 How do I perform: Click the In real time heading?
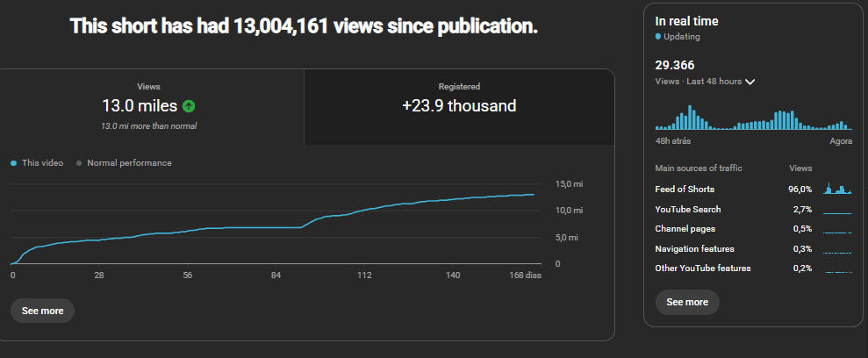click(686, 21)
